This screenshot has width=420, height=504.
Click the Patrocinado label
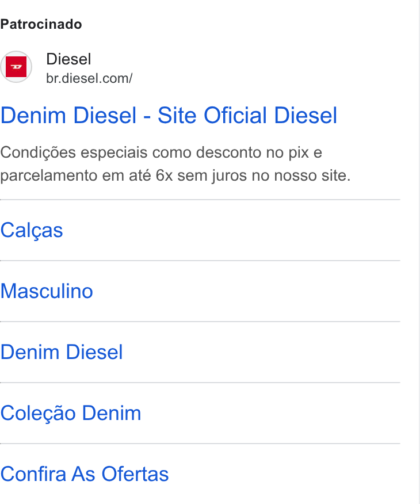click(41, 24)
